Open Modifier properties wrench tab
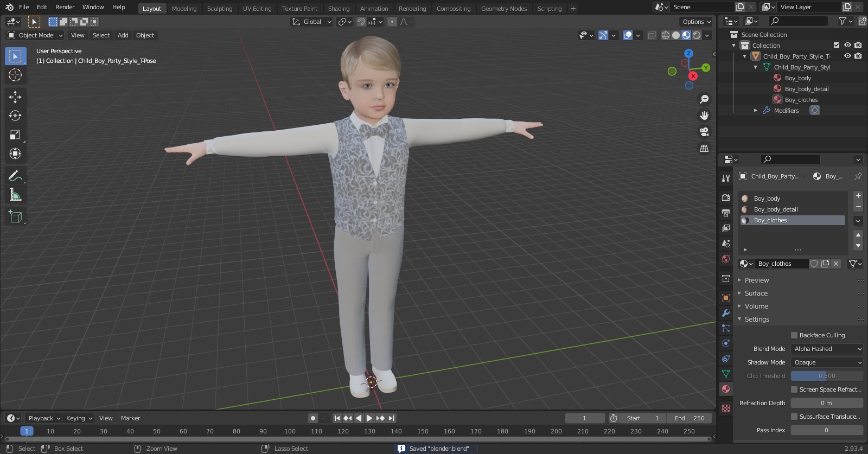Screen dimensions: 868x454 click(x=726, y=313)
